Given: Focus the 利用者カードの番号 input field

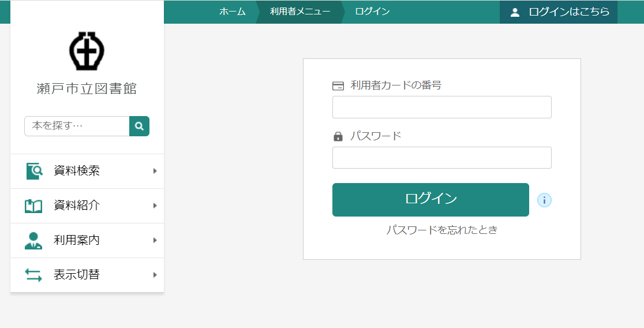Looking at the screenshot, I should [442, 107].
